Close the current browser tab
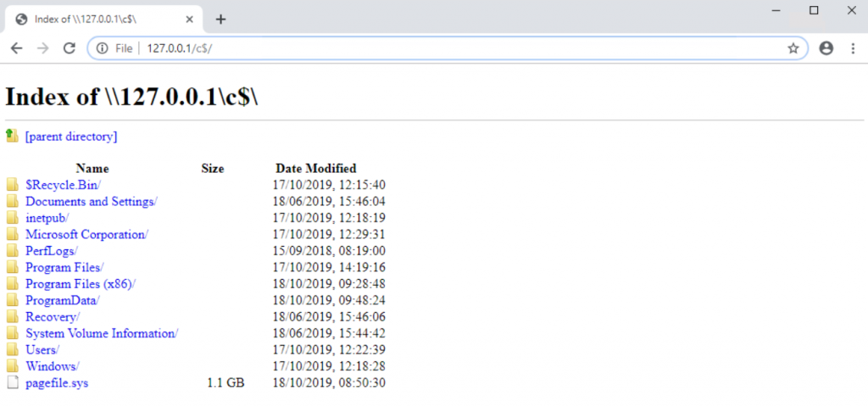This screenshot has height=407, width=868. [188, 19]
